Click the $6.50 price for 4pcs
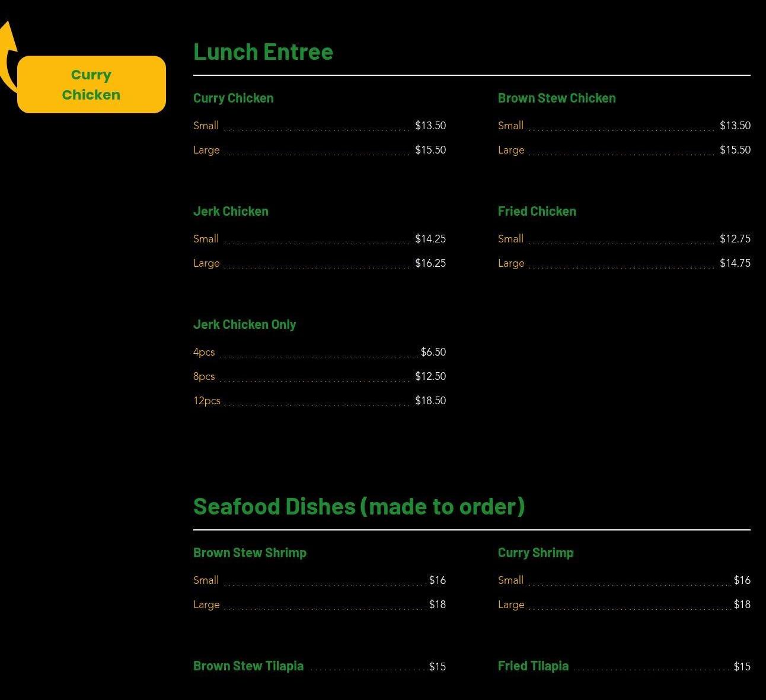 pyautogui.click(x=433, y=352)
